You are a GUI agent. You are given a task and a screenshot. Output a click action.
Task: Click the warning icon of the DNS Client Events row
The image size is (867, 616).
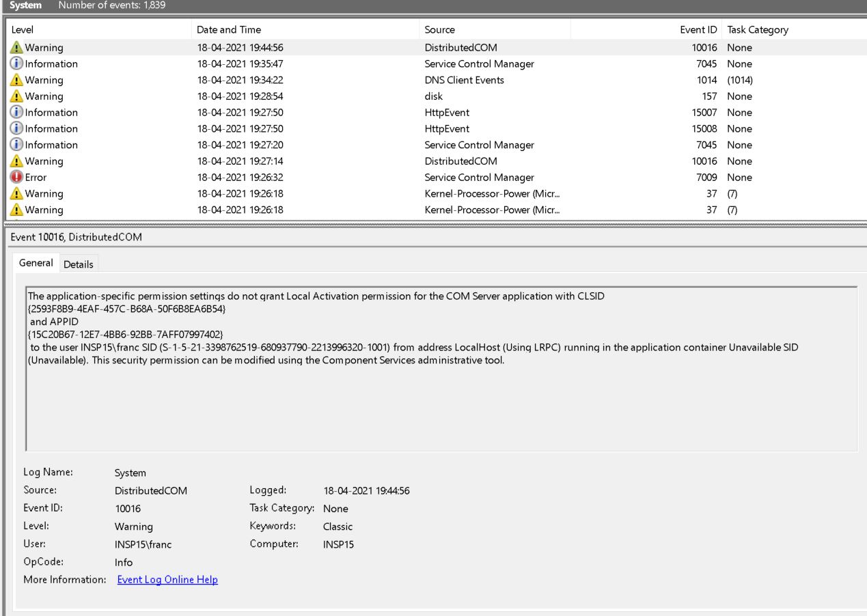click(x=16, y=80)
